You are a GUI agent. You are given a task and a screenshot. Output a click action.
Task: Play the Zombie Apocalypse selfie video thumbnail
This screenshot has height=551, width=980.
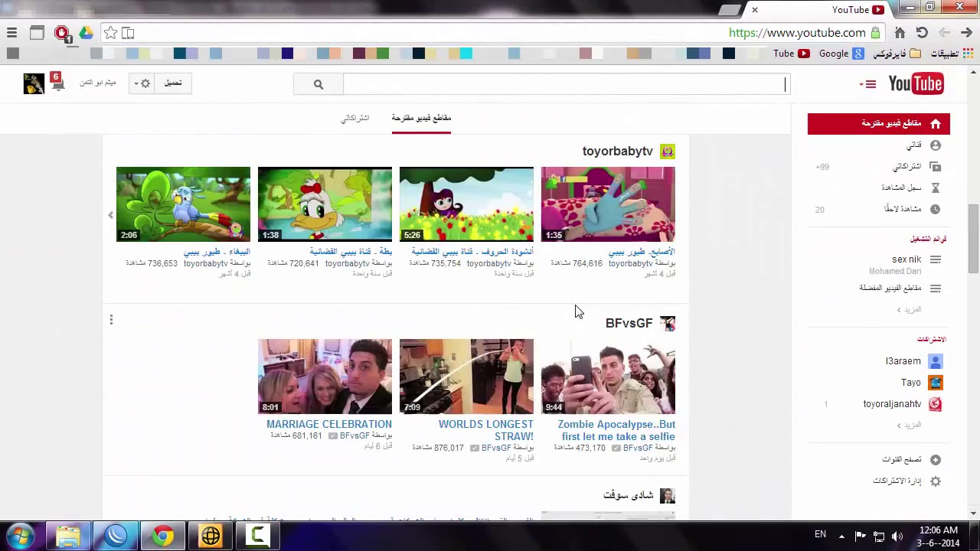click(608, 377)
